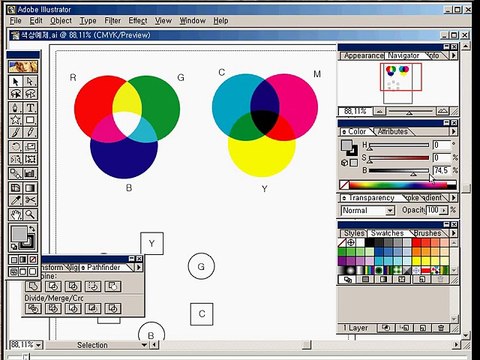
Task: Activate the Fill box in toolbox
Action: click(x=19, y=234)
